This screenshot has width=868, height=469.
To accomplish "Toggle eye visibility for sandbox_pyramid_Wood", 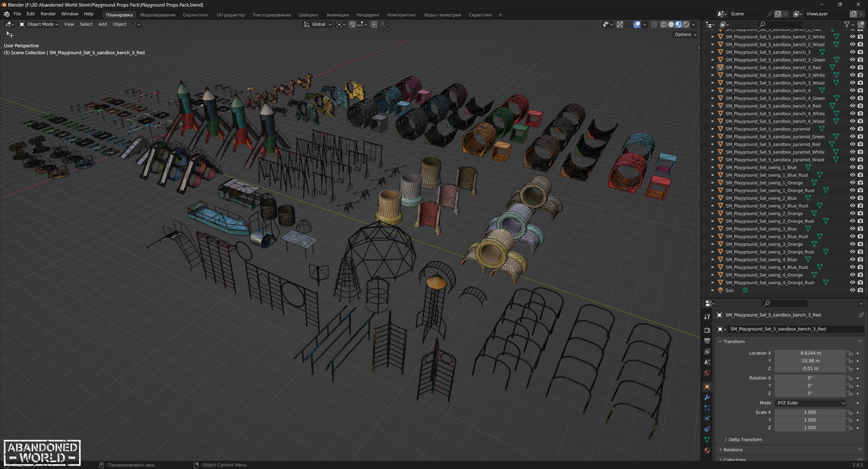I will pyautogui.click(x=852, y=159).
